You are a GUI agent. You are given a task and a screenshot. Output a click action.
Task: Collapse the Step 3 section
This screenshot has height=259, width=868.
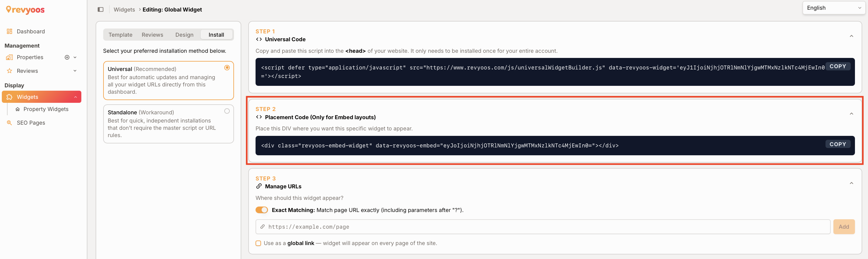(852, 183)
